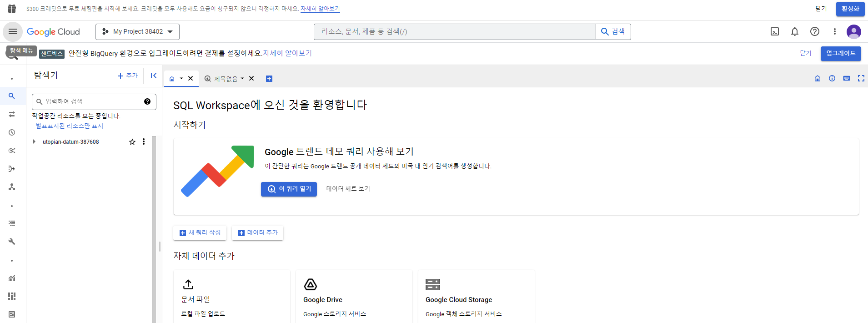Close the 제목없음 tab
The width and height of the screenshot is (868, 323).
(251, 78)
